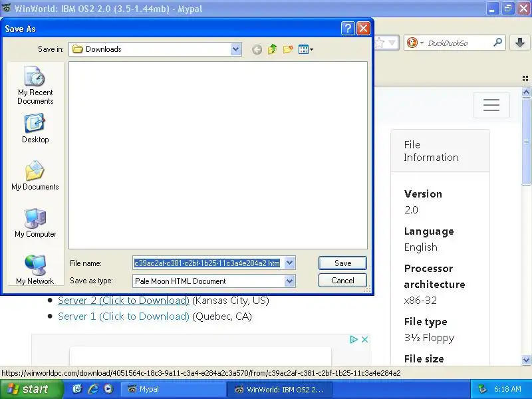Open My Network in places bar

click(35, 270)
